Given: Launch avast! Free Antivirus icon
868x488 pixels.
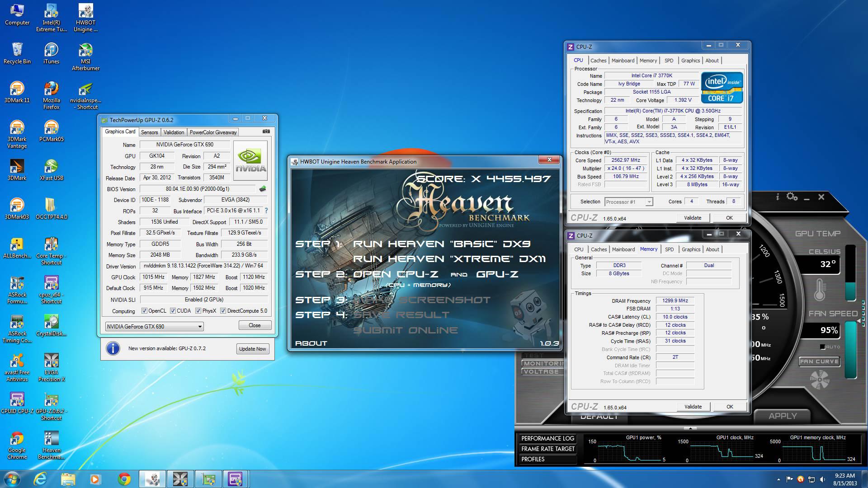Looking at the screenshot, I should pos(17,368).
